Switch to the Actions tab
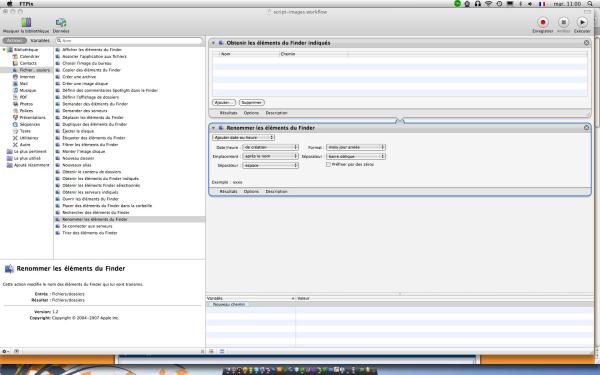The width and height of the screenshot is (600, 375). point(15,41)
